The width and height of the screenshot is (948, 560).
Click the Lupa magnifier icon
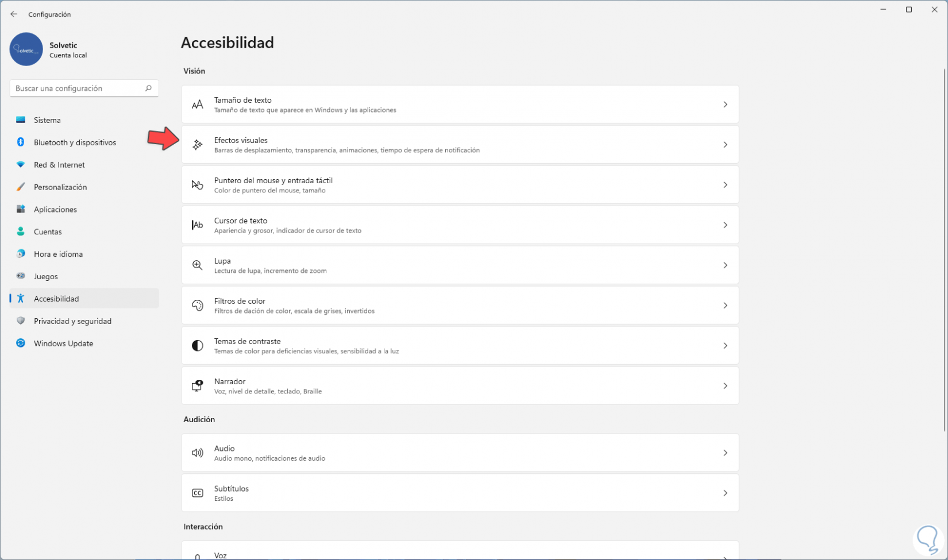(x=197, y=265)
